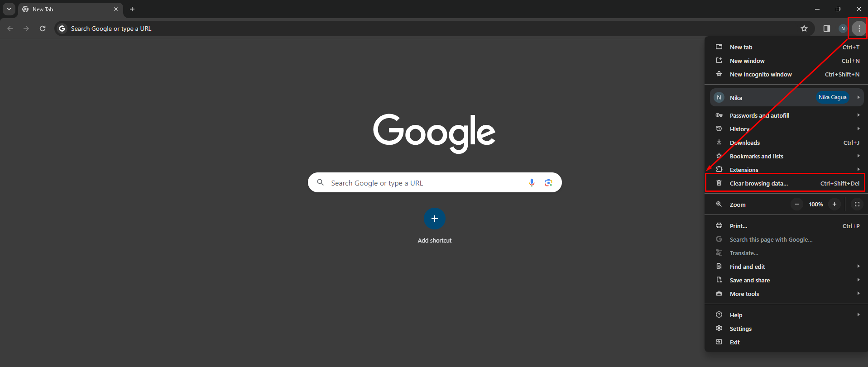
Task: Select Clear browsing data menu item
Action: (x=787, y=183)
